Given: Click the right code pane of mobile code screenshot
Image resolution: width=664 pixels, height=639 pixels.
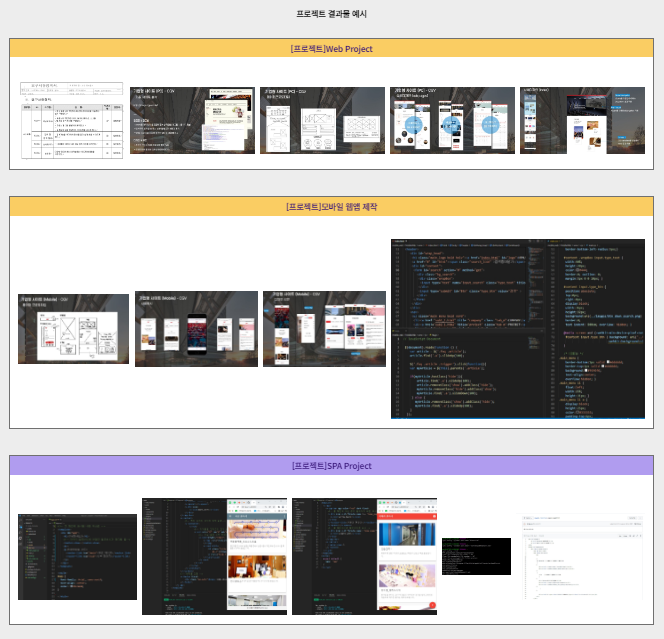Looking at the screenshot, I should coord(596,329).
